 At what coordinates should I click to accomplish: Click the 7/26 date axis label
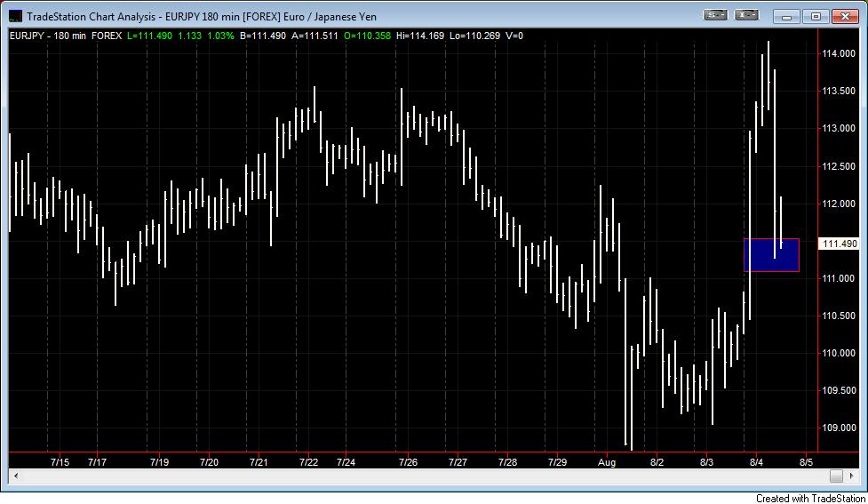(x=409, y=462)
